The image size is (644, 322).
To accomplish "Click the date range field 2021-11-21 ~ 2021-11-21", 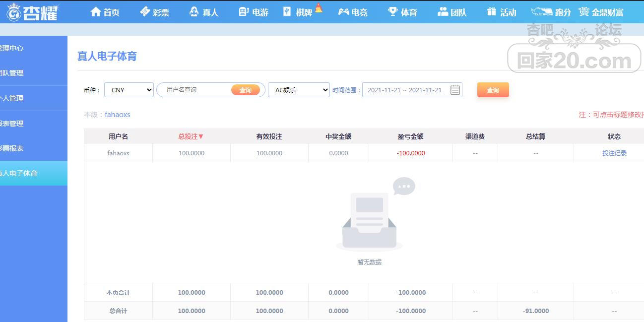I will pos(412,90).
